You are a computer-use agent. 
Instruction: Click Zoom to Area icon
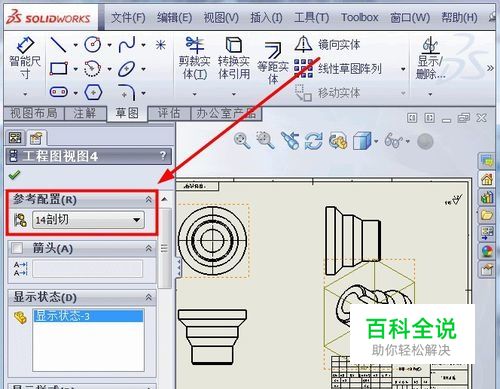(x=265, y=140)
